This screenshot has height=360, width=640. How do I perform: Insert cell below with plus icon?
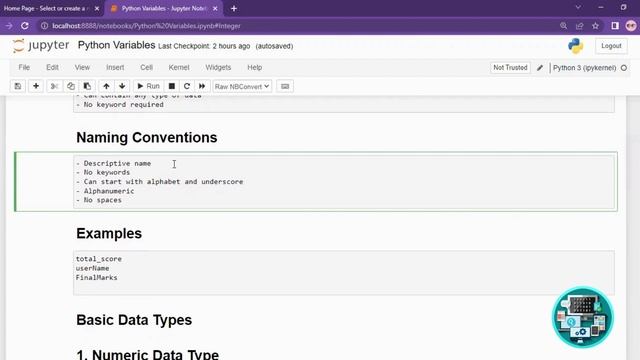click(36, 86)
